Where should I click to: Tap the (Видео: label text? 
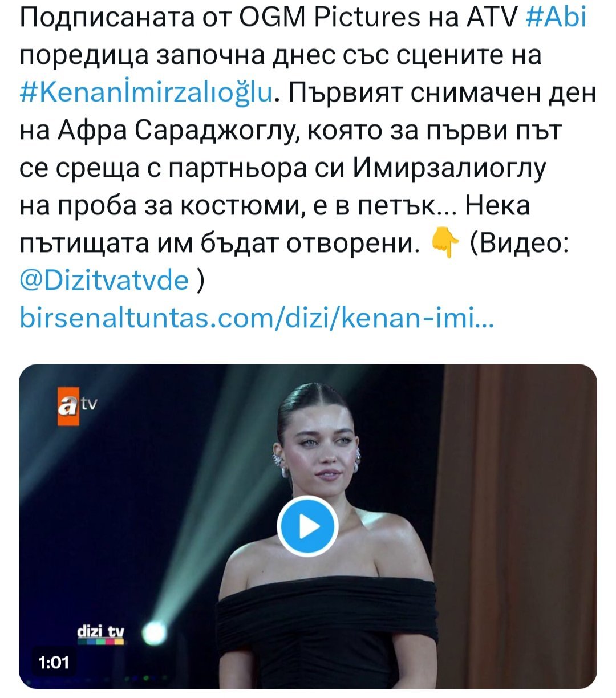coord(518,242)
